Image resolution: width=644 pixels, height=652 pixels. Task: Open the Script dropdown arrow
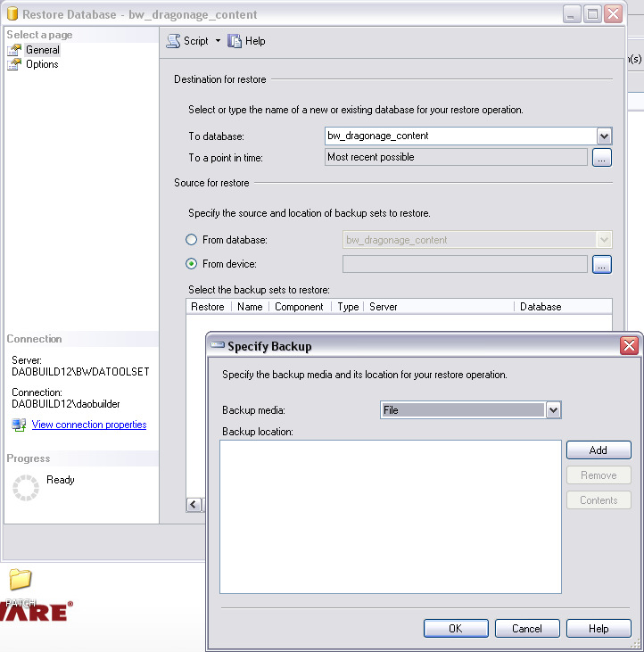[218, 41]
